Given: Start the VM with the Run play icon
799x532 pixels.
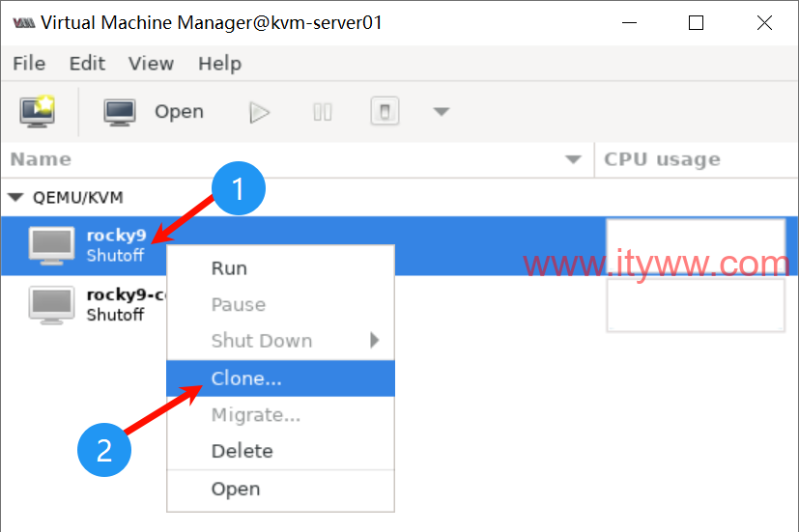Looking at the screenshot, I should coord(259,112).
